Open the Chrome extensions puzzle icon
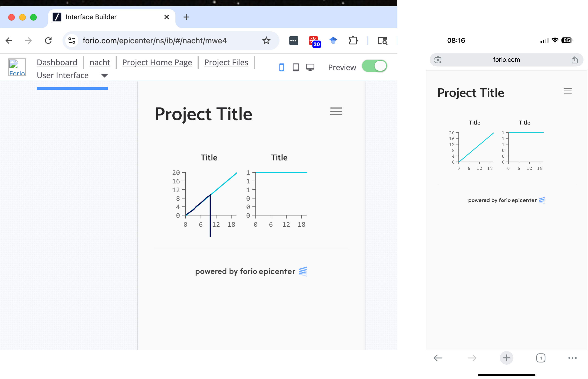Screen dimensions: 588x379 [x=353, y=40]
